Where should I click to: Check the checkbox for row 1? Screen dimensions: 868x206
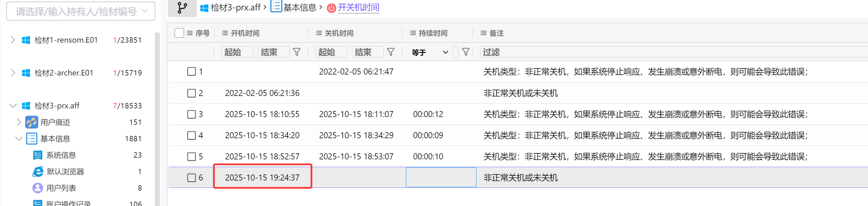coord(191,72)
